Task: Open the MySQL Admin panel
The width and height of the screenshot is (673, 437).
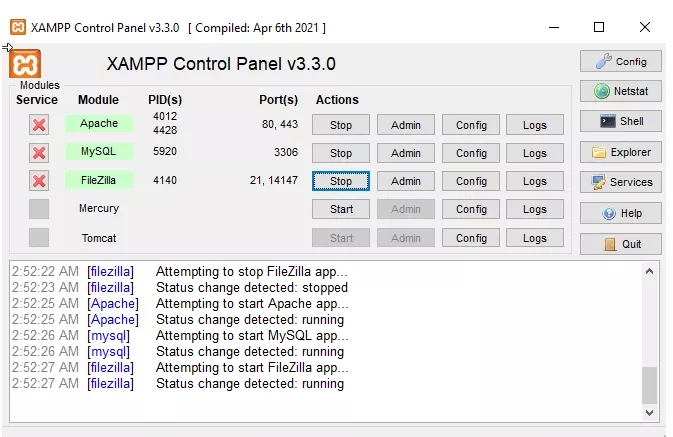Action: click(x=406, y=153)
